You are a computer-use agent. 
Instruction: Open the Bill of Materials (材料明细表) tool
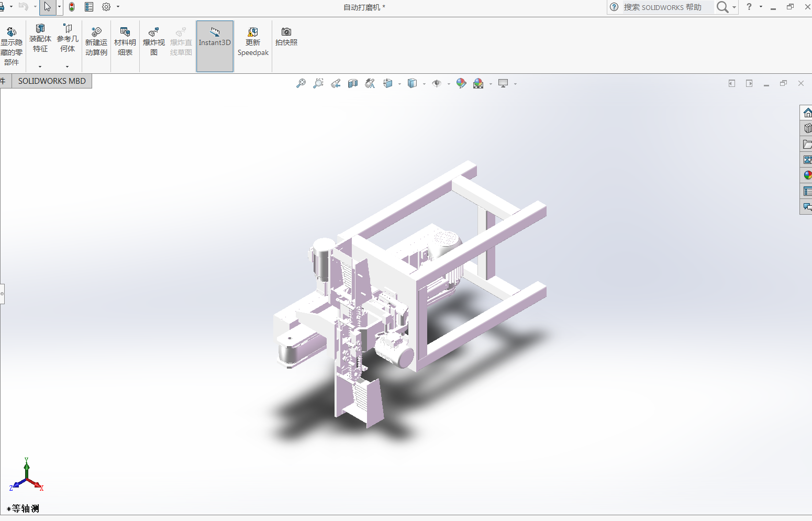(125, 42)
